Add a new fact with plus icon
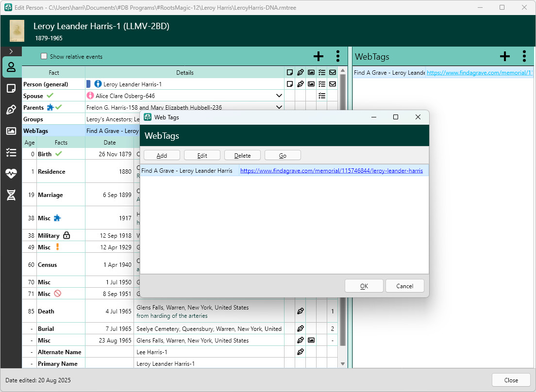536x392 pixels. 318,56
